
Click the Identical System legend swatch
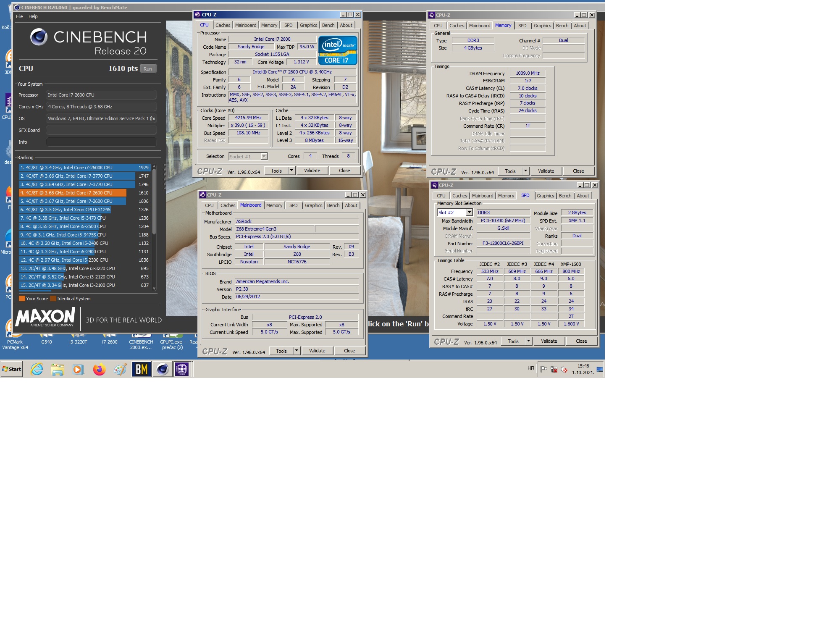tap(53, 299)
